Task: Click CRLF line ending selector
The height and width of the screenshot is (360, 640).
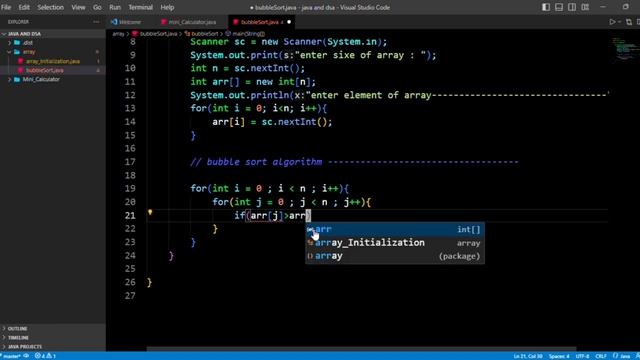Action: point(601,356)
